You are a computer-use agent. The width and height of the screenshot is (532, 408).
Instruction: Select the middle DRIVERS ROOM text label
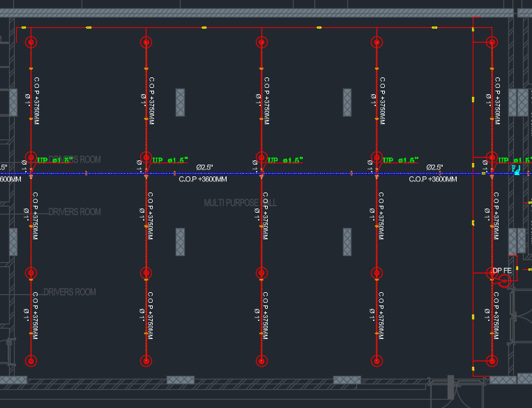(75, 212)
